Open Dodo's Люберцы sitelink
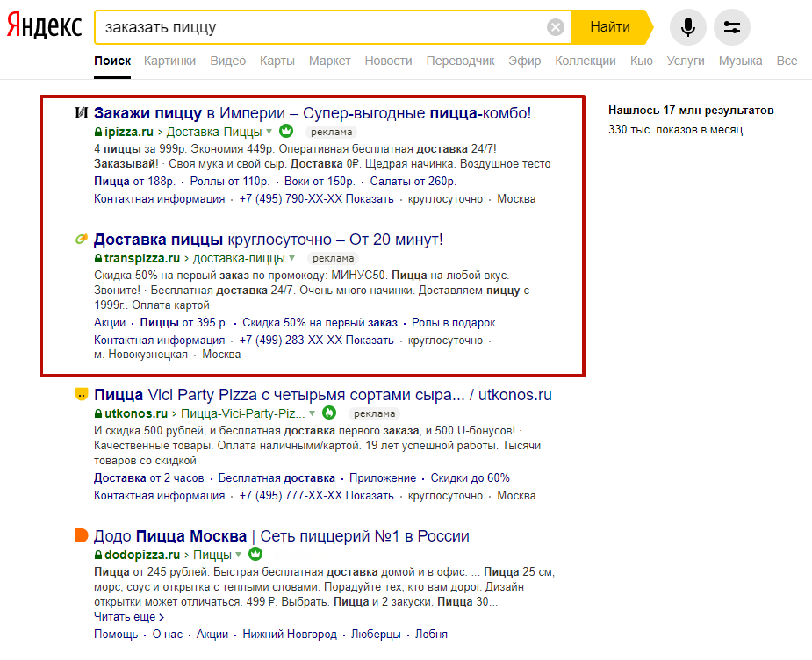Viewport: 812px width, 660px height. click(x=376, y=635)
